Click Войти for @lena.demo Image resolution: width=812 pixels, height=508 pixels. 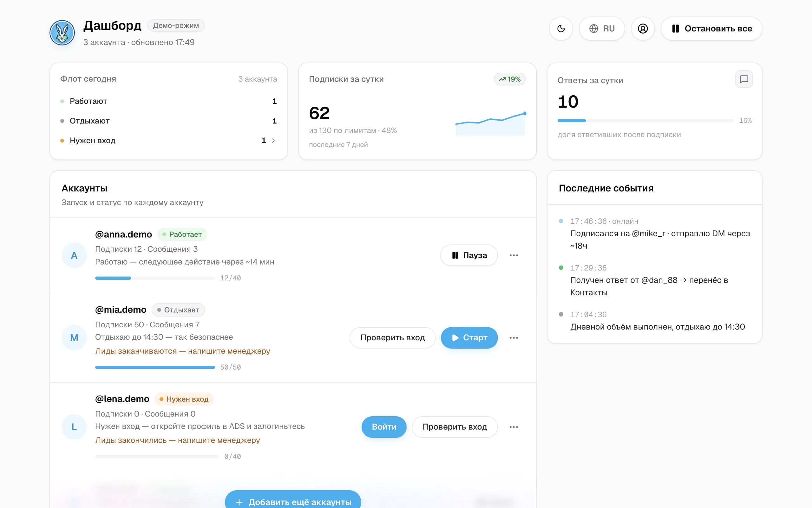tap(384, 427)
